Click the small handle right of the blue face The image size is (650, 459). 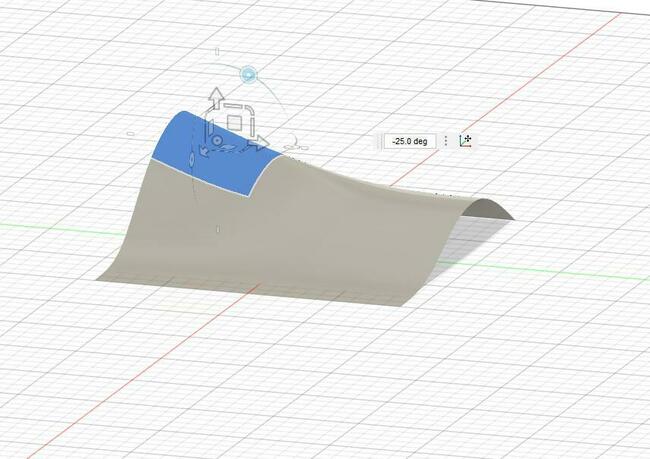point(294,146)
